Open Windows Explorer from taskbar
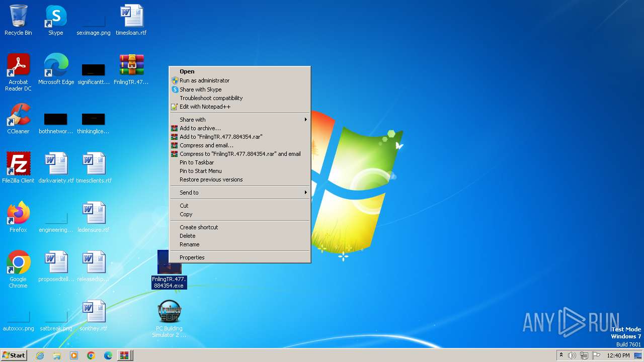 click(x=57, y=355)
